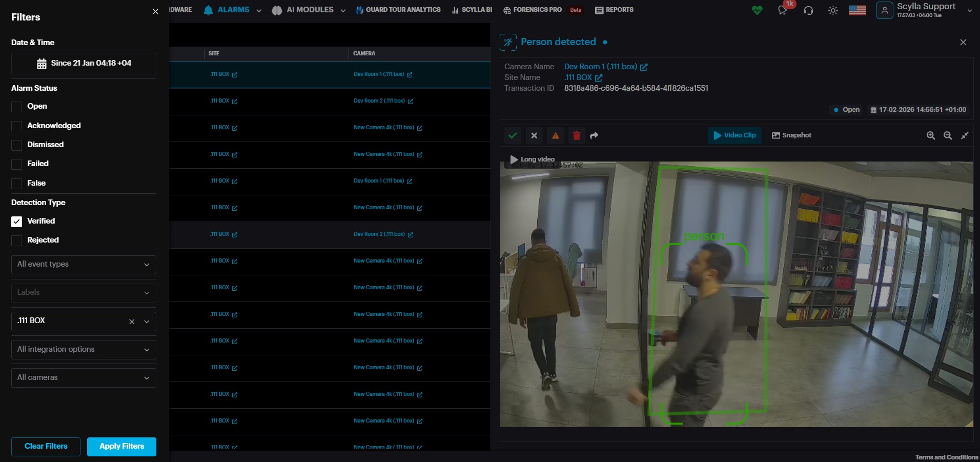Dismiss alarm using the X icon
980x462 pixels.
click(534, 136)
